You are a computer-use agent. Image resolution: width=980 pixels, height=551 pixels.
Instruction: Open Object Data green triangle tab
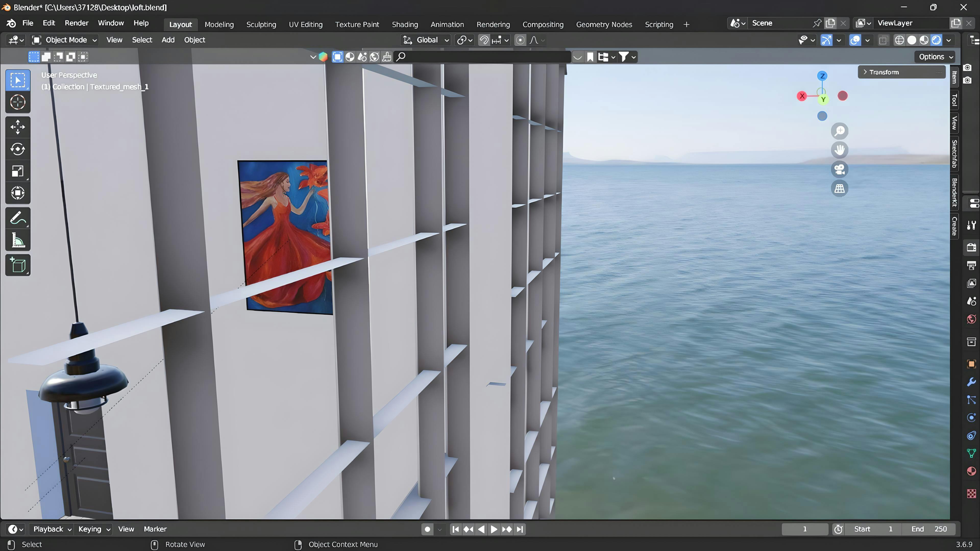click(971, 453)
